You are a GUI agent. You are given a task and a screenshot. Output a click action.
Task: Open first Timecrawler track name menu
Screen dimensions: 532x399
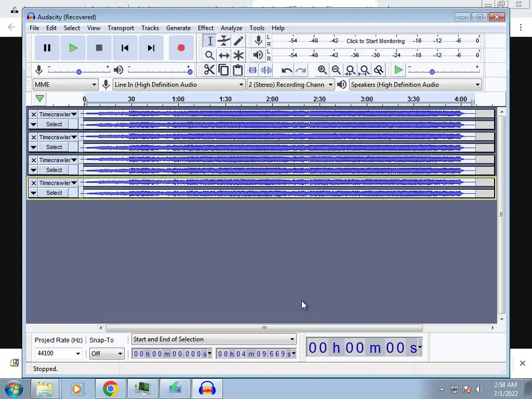tap(58, 114)
